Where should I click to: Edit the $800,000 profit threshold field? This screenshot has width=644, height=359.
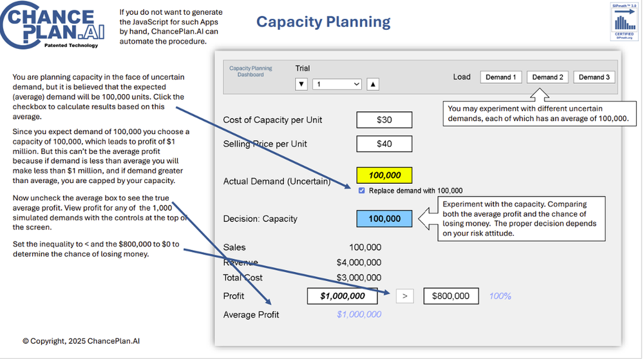(451, 296)
